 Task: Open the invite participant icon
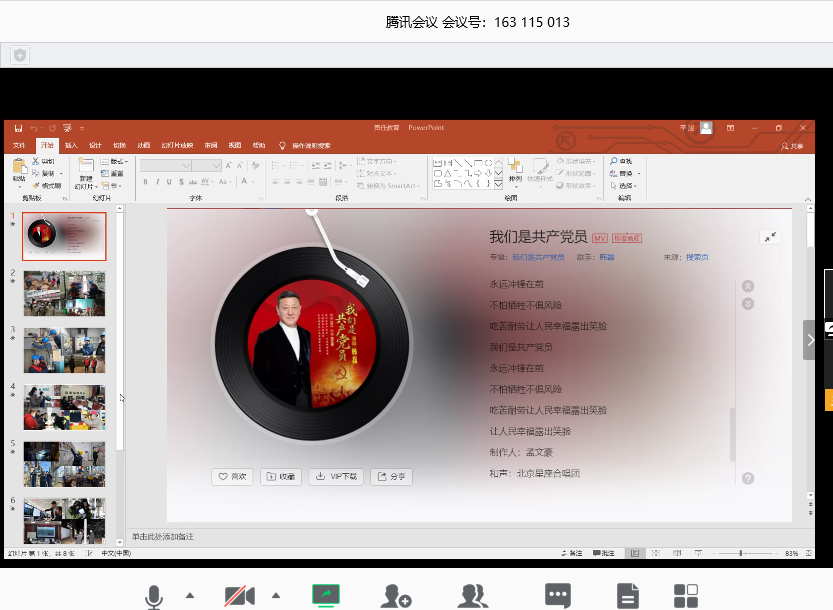click(396, 596)
